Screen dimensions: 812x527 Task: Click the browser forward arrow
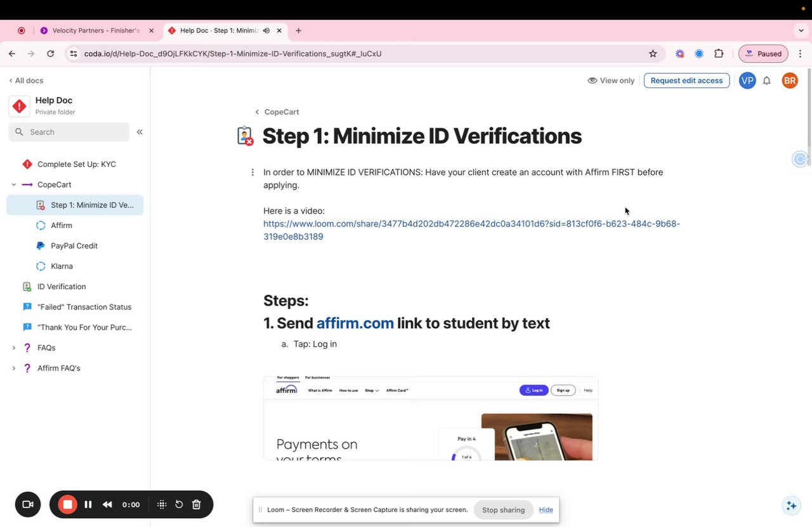(31, 54)
